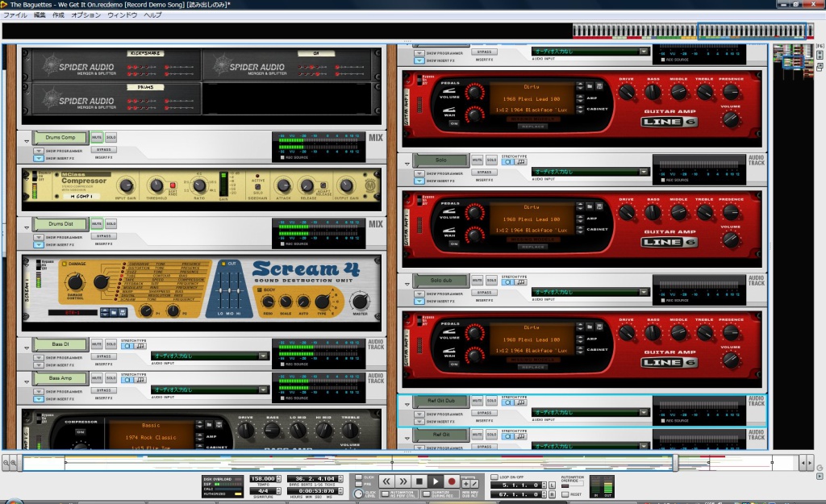Bypass insert FX on Drums Comp
Screen dimensions: 826x504
point(104,150)
